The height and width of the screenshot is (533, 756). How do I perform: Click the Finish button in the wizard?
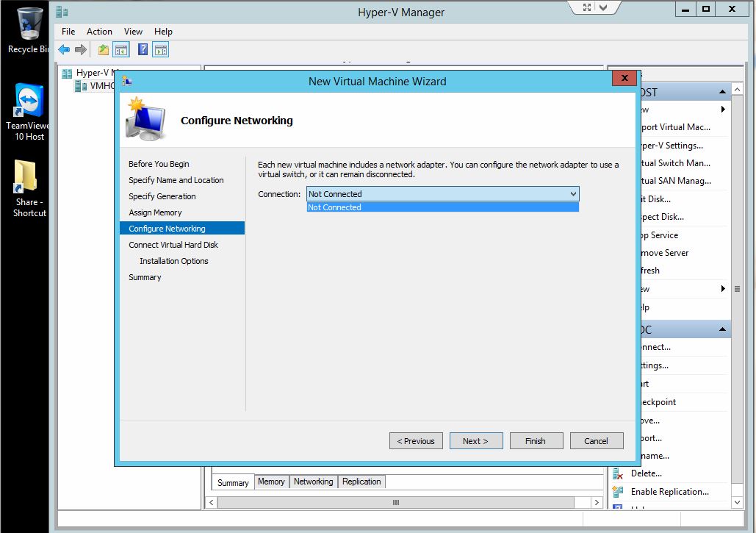(x=536, y=440)
